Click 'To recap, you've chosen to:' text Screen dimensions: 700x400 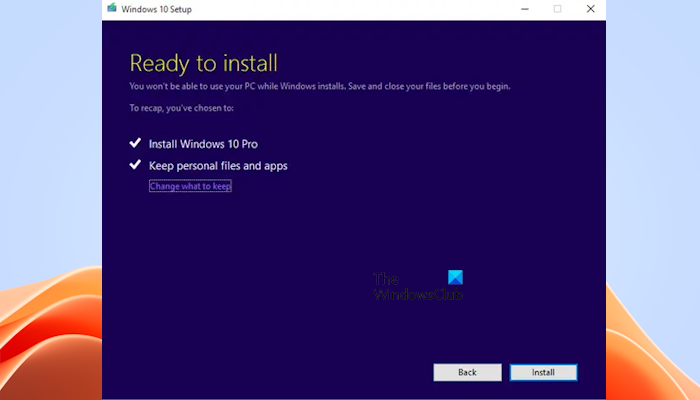181,108
